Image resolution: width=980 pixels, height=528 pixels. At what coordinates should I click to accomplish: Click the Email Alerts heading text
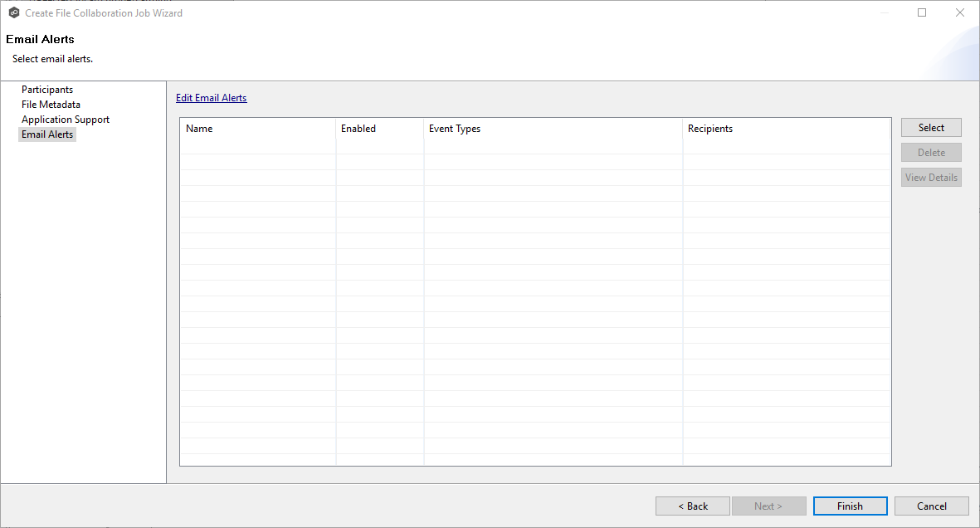coord(40,39)
